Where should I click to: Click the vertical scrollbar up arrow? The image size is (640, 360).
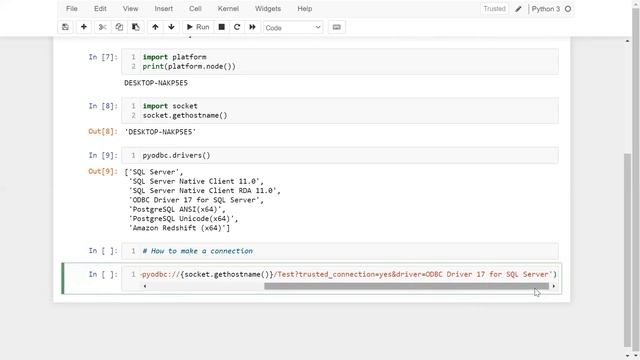(x=627, y=41)
